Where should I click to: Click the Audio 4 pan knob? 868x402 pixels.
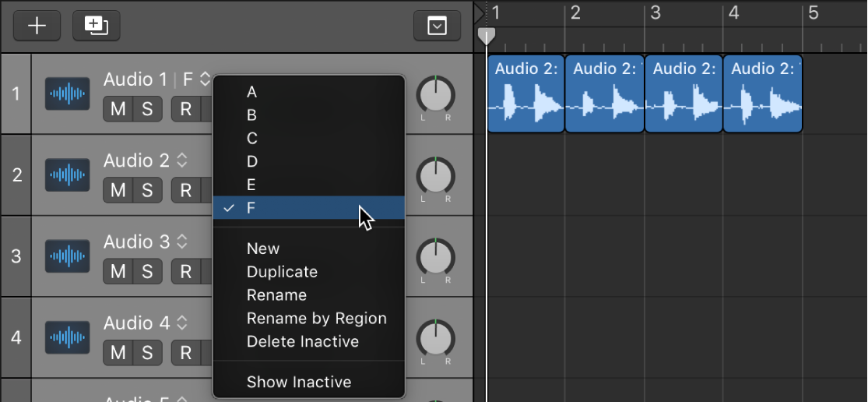[x=436, y=339]
